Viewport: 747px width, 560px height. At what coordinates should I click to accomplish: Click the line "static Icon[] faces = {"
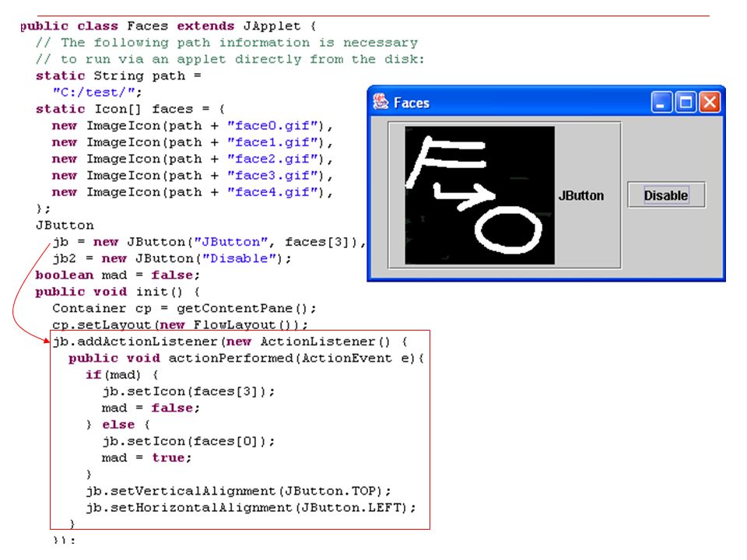pyautogui.click(x=130, y=109)
